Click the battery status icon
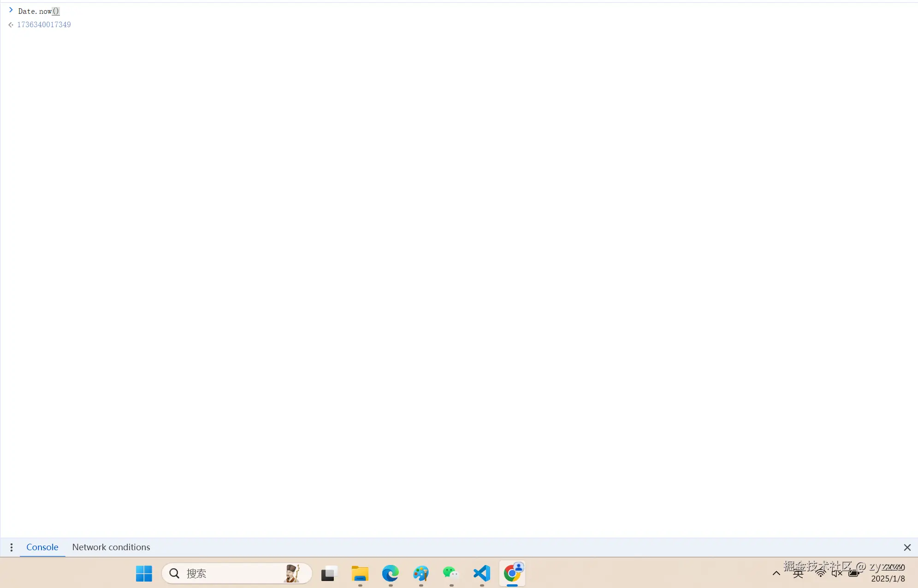Viewport: 918px width, 588px height. pos(854,574)
